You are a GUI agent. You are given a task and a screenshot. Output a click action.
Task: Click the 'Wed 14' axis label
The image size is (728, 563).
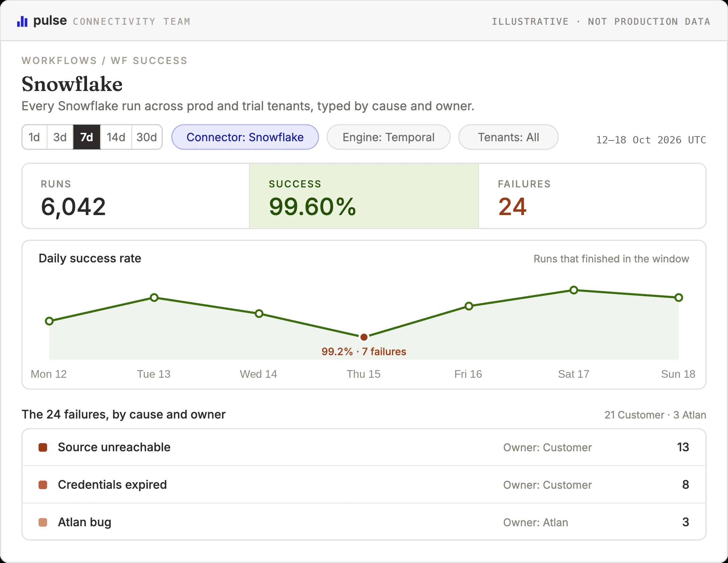click(258, 374)
